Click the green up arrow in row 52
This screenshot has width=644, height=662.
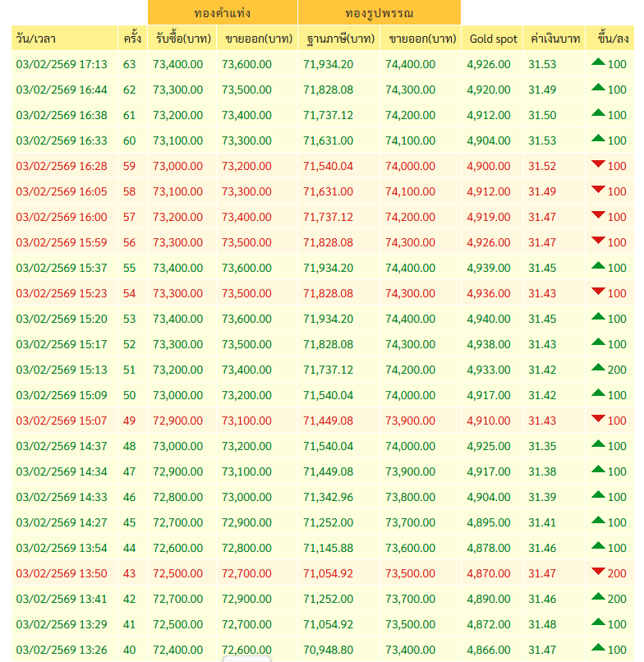tap(598, 342)
